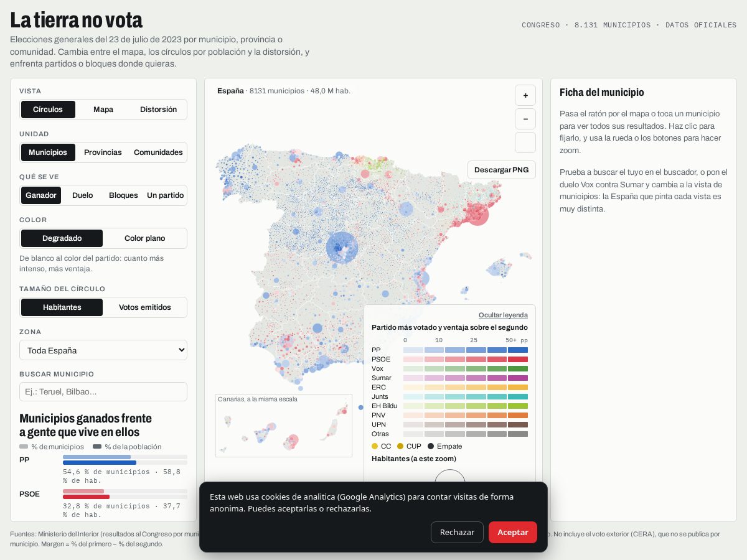Click the Canarias inset map
The height and width of the screenshot is (560, 747).
[x=284, y=426]
